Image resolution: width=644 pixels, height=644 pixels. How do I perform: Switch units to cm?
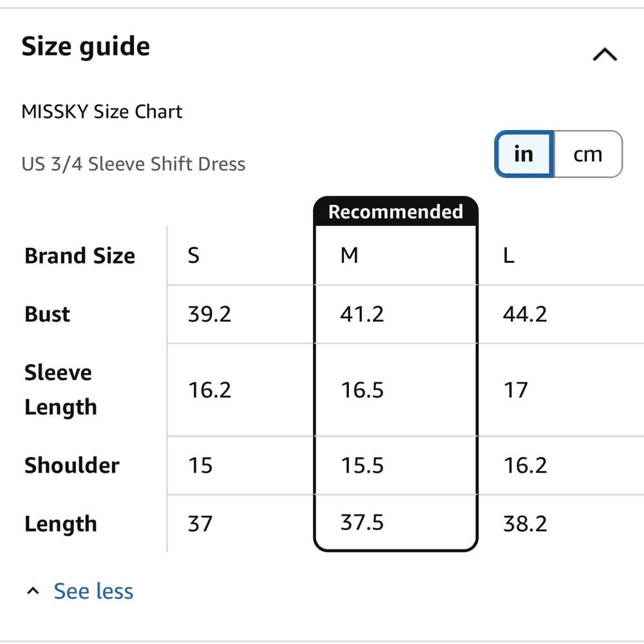pyautogui.click(x=588, y=154)
